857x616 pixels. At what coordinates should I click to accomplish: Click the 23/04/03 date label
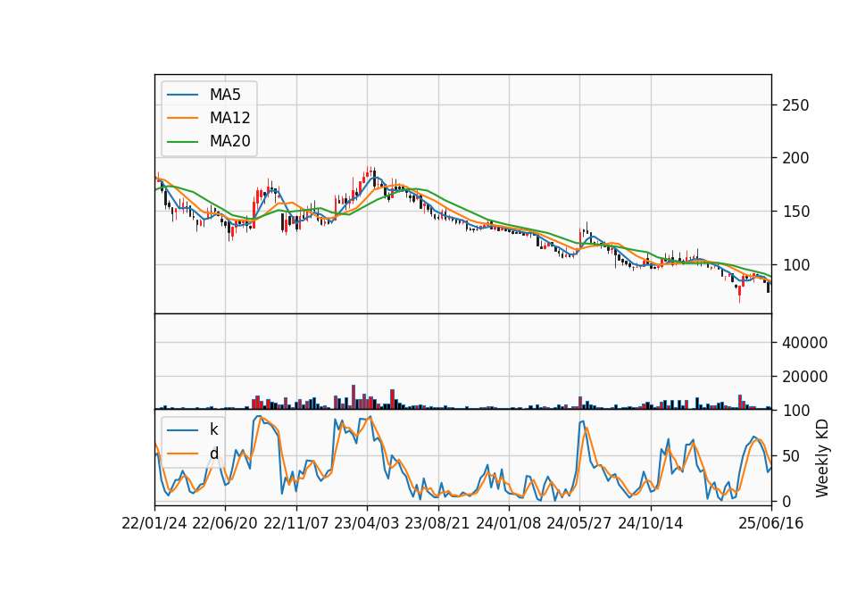[x=367, y=523]
